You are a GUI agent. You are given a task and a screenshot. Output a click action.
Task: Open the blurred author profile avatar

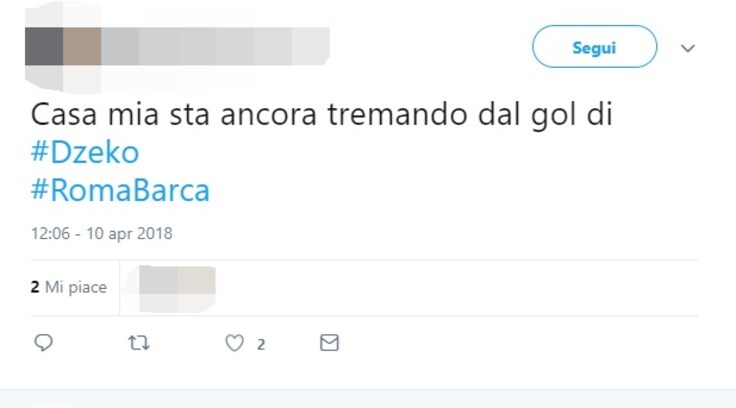(63, 46)
